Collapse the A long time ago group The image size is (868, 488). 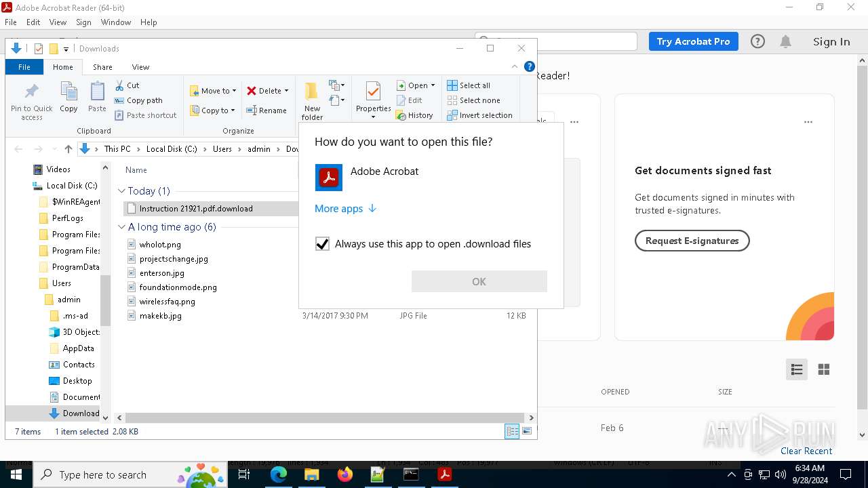121,227
